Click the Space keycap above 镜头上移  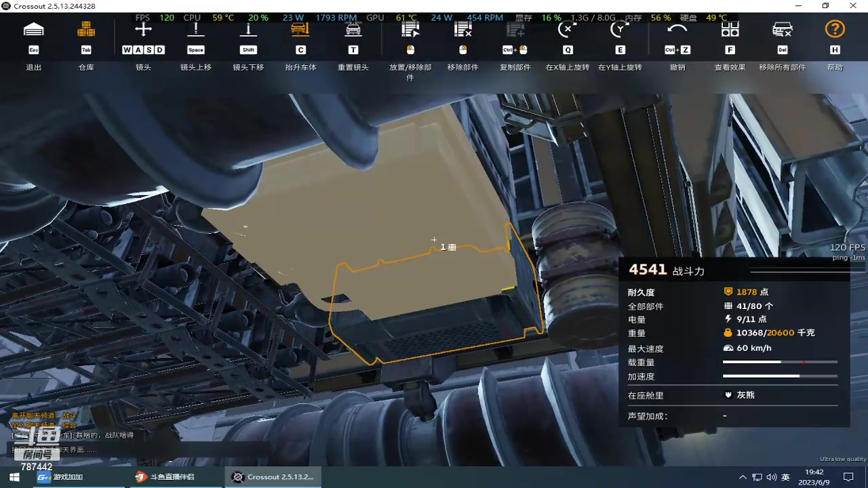tap(195, 50)
